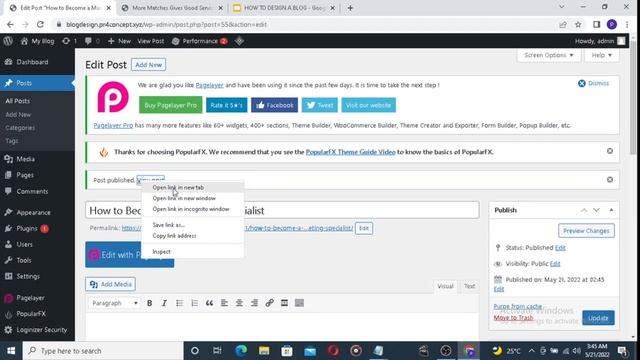Open the Paragraph format dropdown
This screenshot has width=640, height=360.
(x=114, y=303)
